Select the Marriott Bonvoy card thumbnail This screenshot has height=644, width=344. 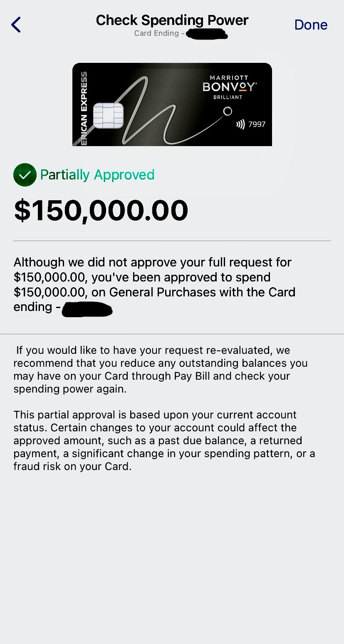pos(172,104)
